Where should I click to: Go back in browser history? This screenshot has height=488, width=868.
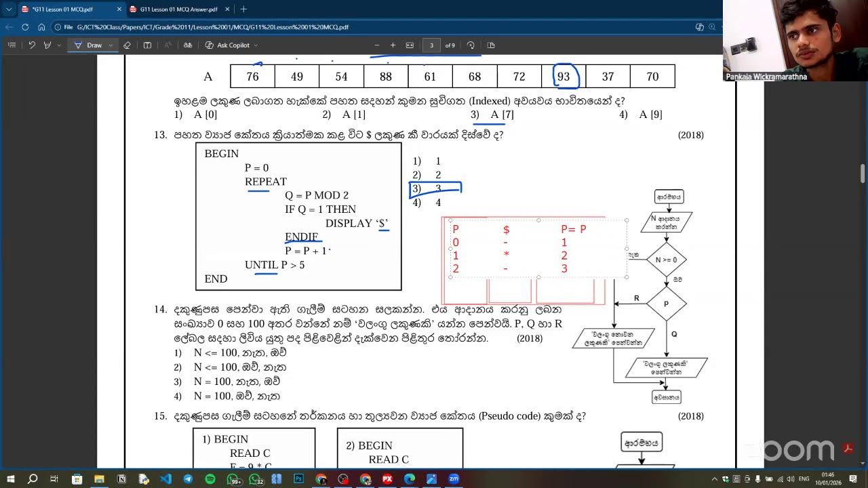pos(9,27)
